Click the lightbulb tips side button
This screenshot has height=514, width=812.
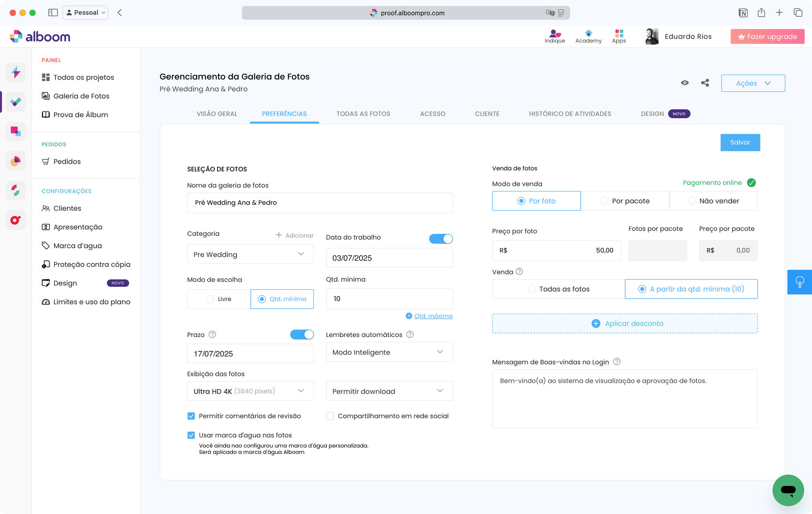(x=799, y=282)
